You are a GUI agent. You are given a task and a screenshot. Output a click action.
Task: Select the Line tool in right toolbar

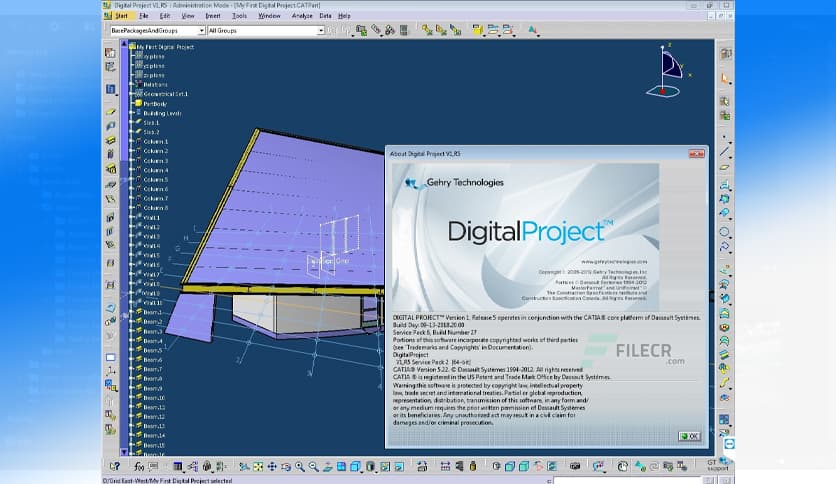tap(724, 152)
